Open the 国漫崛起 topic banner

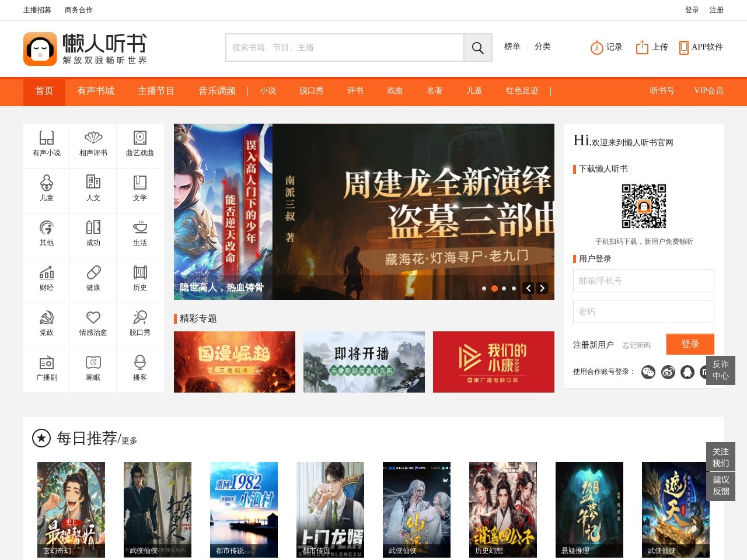coord(235,362)
